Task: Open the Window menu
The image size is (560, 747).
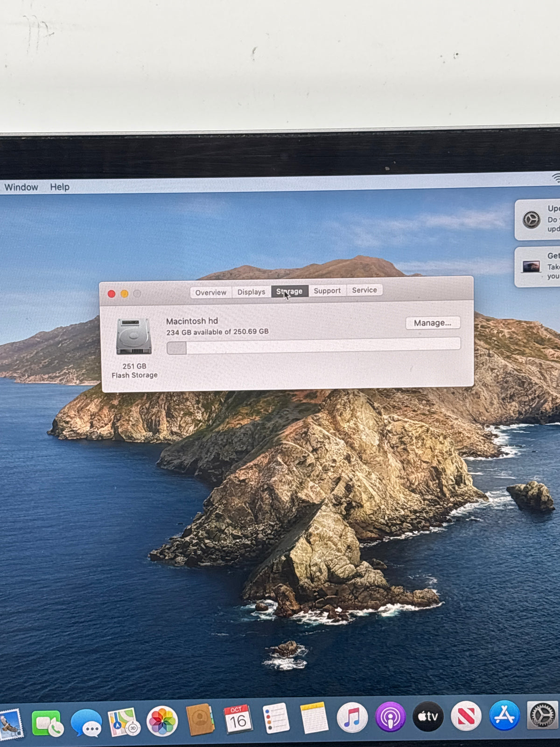Action: click(x=21, y=187)
